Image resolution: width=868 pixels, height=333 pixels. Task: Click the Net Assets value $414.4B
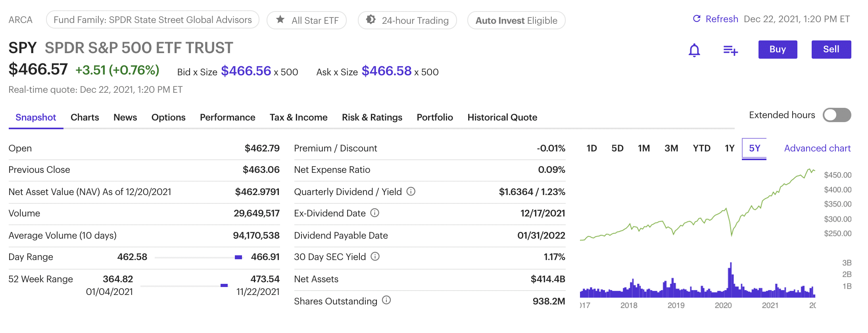tap(548, 279)
